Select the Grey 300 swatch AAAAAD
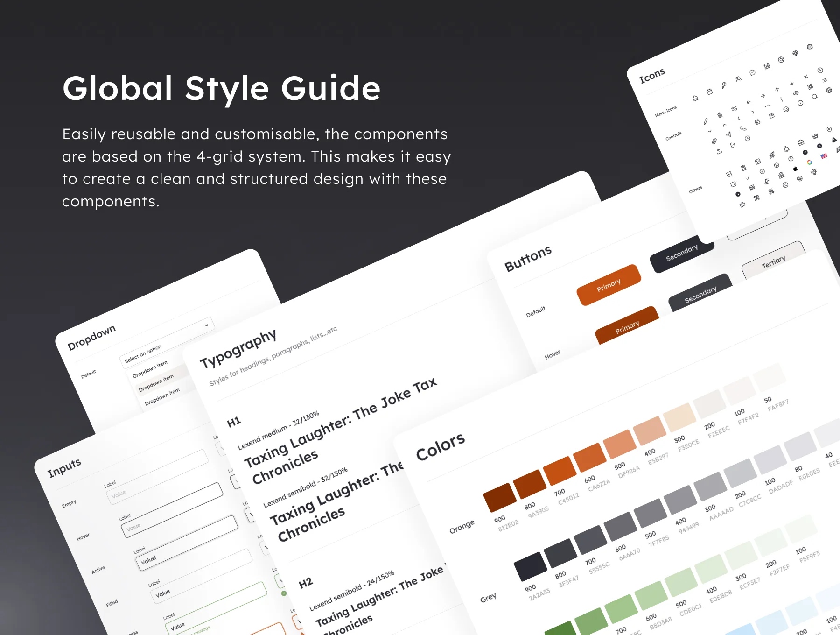 [x=710, y=486]
